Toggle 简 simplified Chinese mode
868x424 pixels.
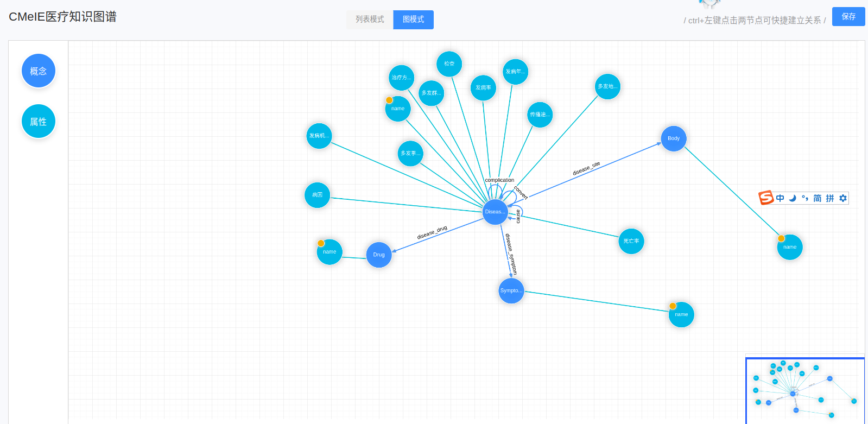point(818,198)
